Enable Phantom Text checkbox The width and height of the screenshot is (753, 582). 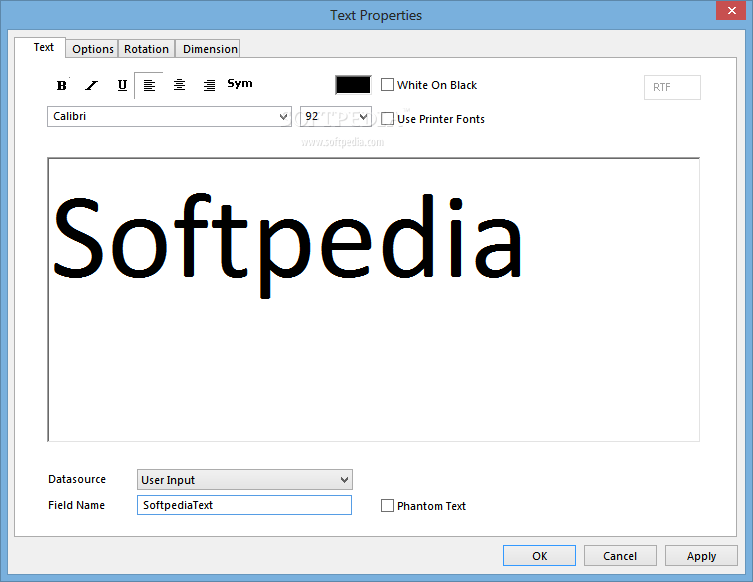click(387, 506)
